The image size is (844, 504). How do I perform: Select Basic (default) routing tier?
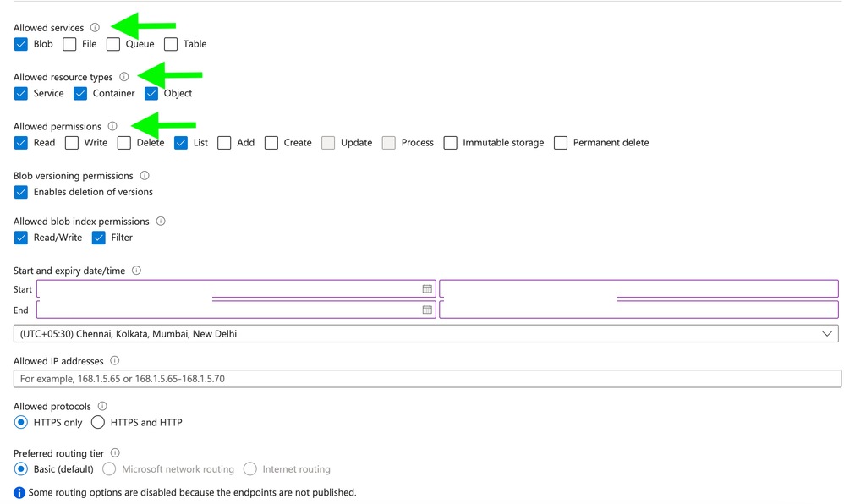pos(21,469)
